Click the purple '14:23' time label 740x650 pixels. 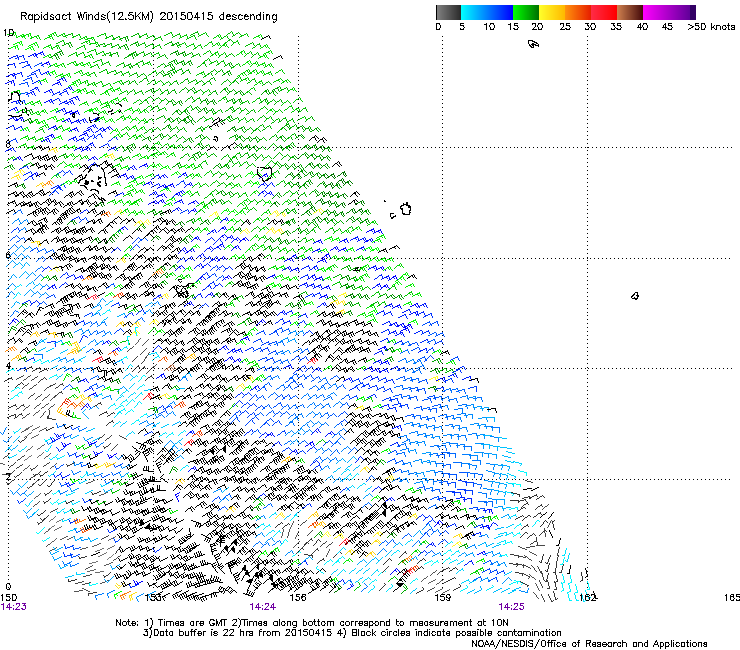point(14,607)
